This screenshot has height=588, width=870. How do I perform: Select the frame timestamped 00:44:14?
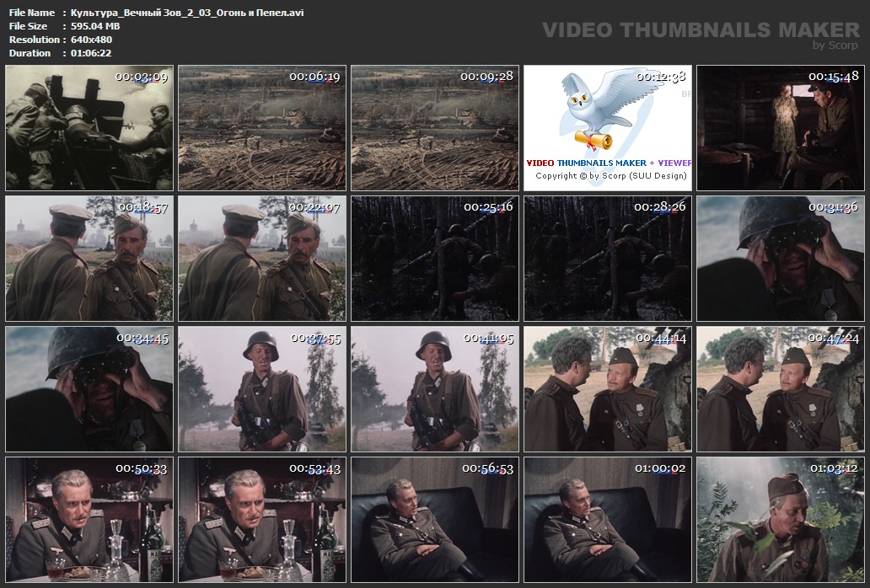(x=608, y=389)
